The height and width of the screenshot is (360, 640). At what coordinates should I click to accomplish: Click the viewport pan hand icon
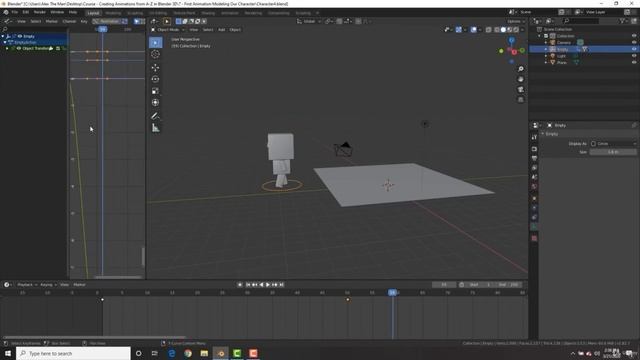click(520, 79)
